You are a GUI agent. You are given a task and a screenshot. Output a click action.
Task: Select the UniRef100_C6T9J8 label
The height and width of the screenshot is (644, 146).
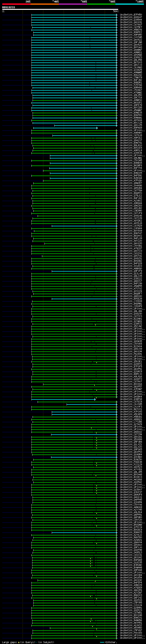[x=131, y=135]
